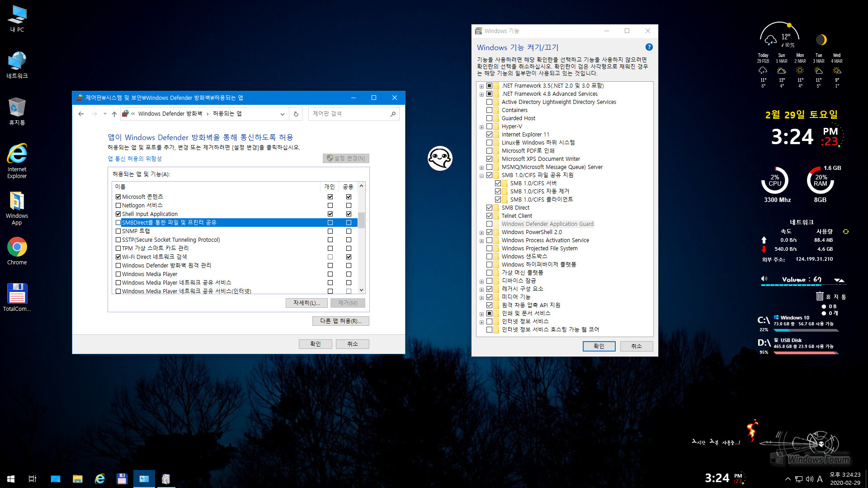Click 다른 앱 허용 button
The width and height of the screenshot is (868, 488).
[340, 321]
